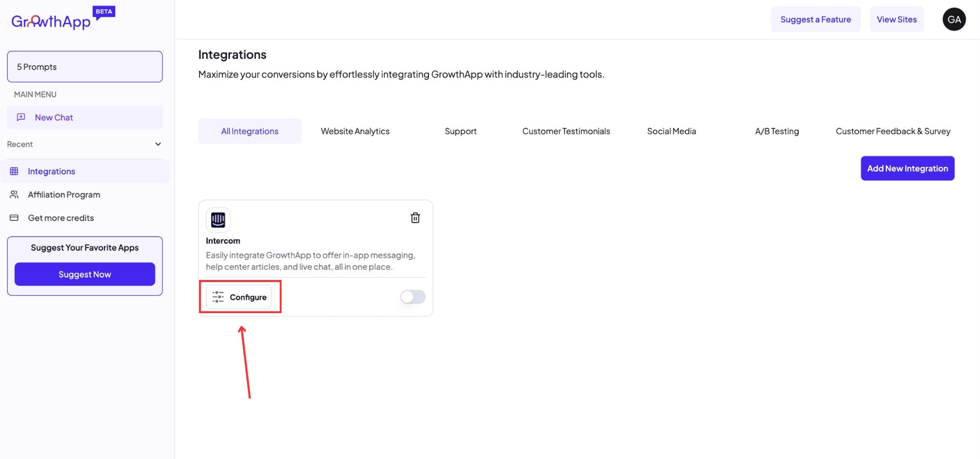Click the Intercom description text
The height and width of the screenshot is (459, 980).
tap(310, 261)
